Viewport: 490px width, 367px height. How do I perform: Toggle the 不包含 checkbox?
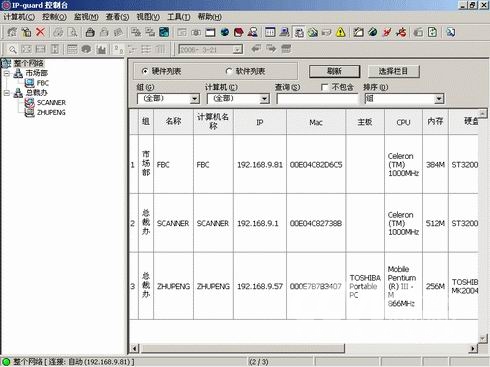324,87
